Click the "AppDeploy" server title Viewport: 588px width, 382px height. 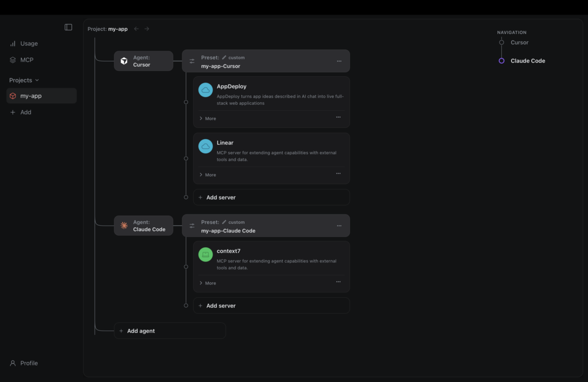pyautogui.click(x=232, y=87)
